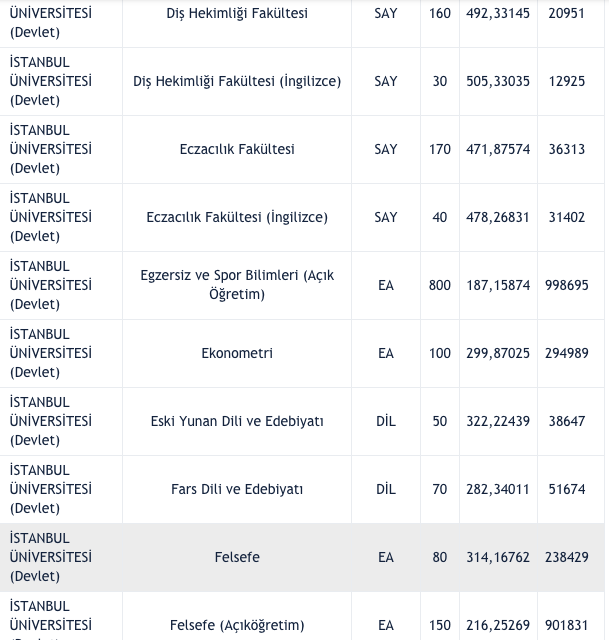Click ranking value 998695
Viewport: 609px width, 640px height.
click(x=567, y=285)
